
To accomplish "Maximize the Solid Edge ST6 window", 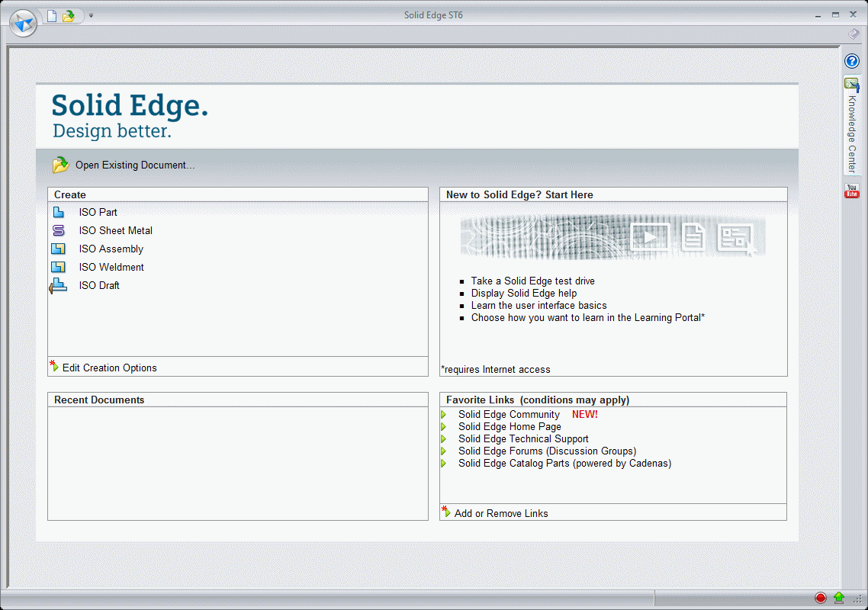I will click(835, 15).
